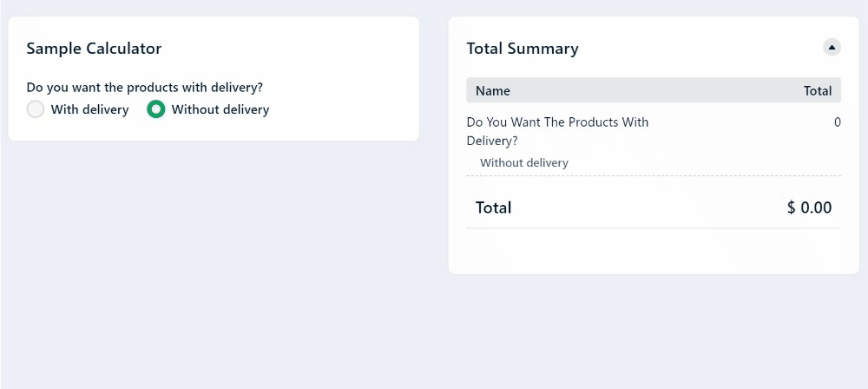
Task: Click the "Name" column header
Action: pos(493,90)
